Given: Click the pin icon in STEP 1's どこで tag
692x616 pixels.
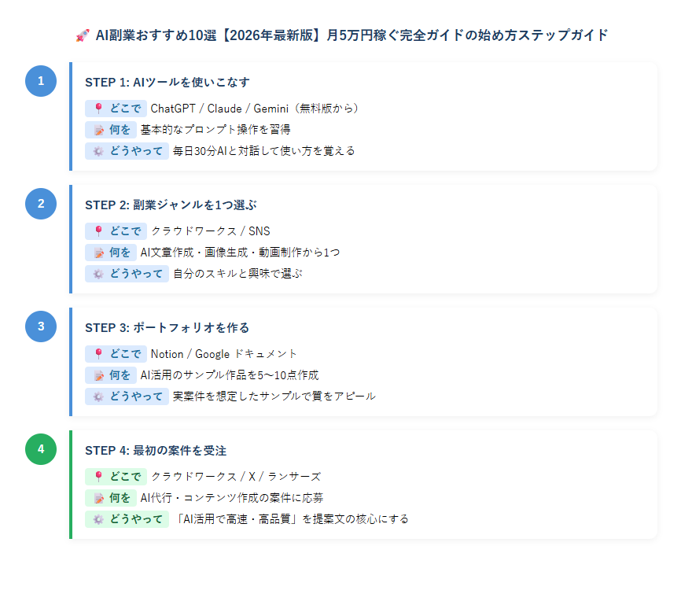Looking at the screenshot, I should 99,109.
